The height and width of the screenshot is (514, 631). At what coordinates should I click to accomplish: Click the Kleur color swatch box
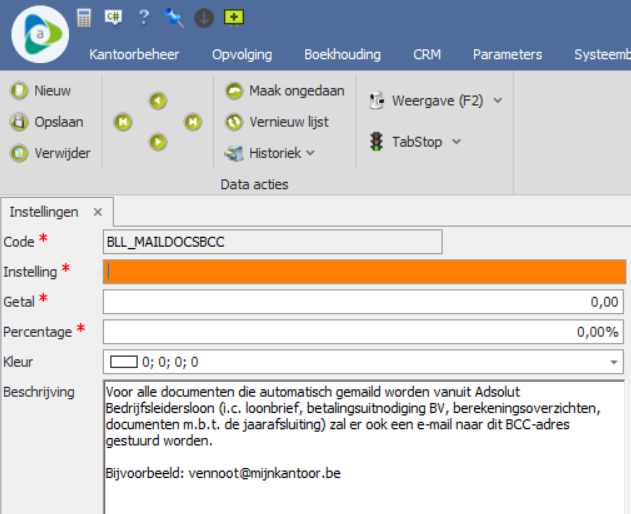124,362
